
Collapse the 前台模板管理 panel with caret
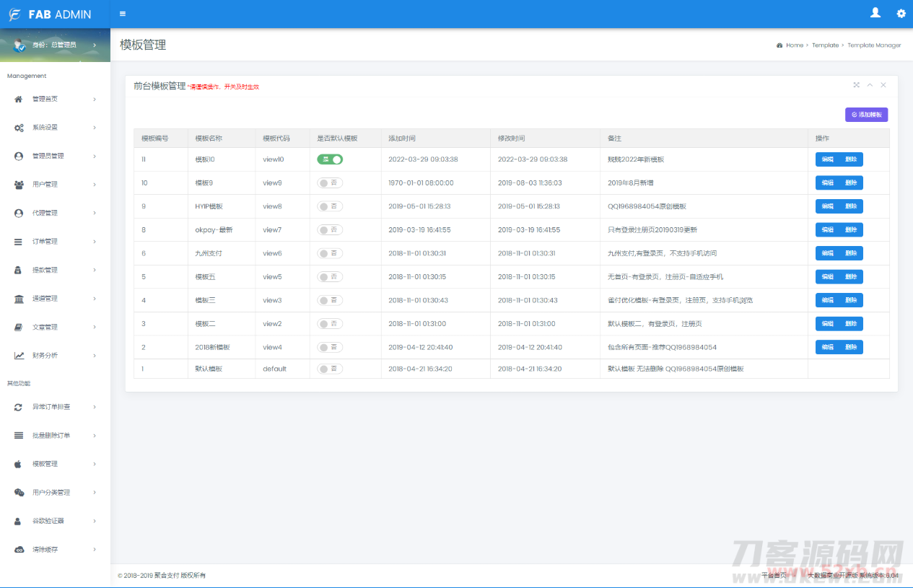[x=870, y=85]
